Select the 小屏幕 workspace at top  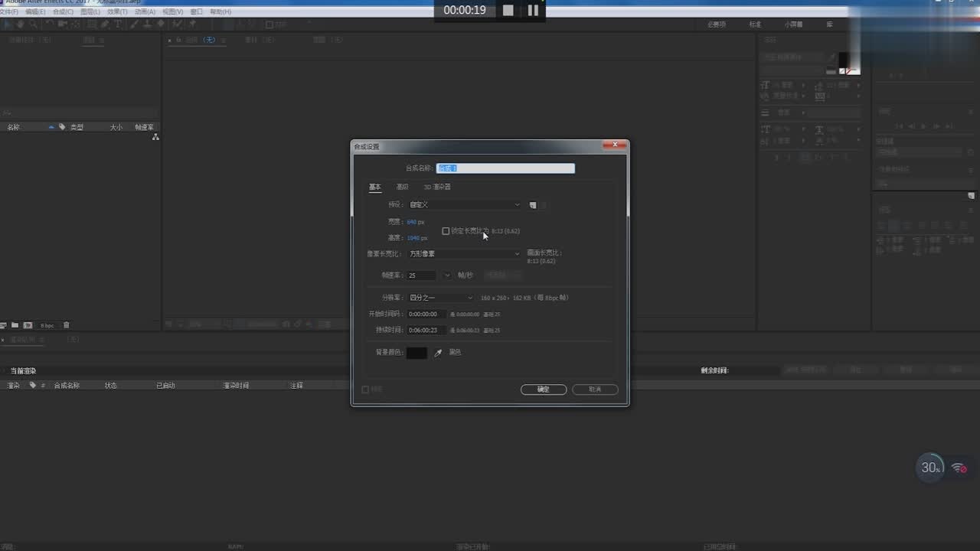793,24
